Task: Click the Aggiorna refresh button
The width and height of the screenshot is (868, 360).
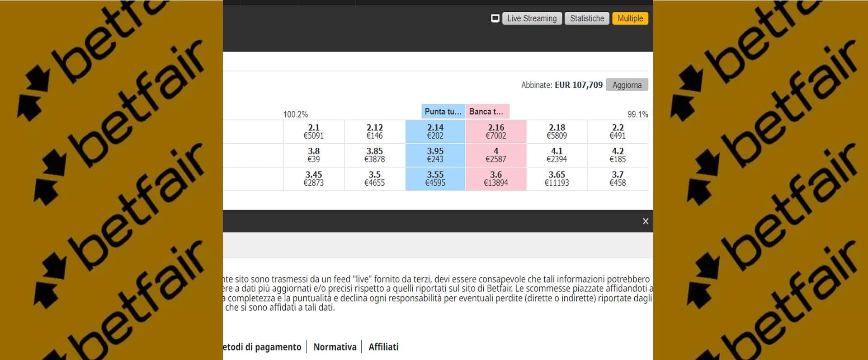Action: click(x=627, y=85)
